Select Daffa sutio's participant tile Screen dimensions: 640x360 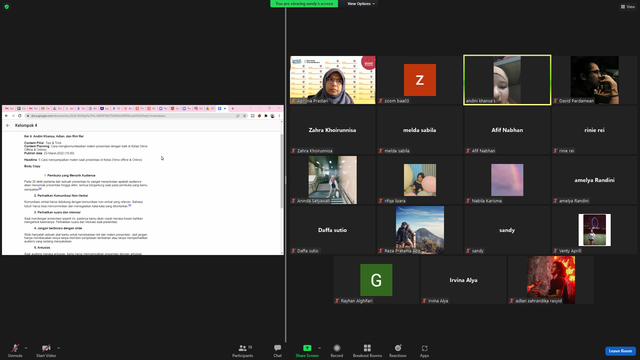click(332, 230)
